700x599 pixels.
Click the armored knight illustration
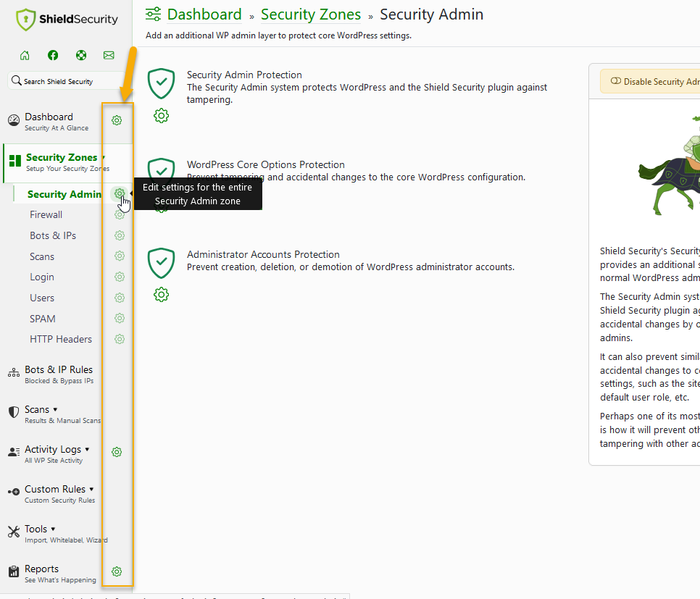pyautogui.click(x=669, y=166)
